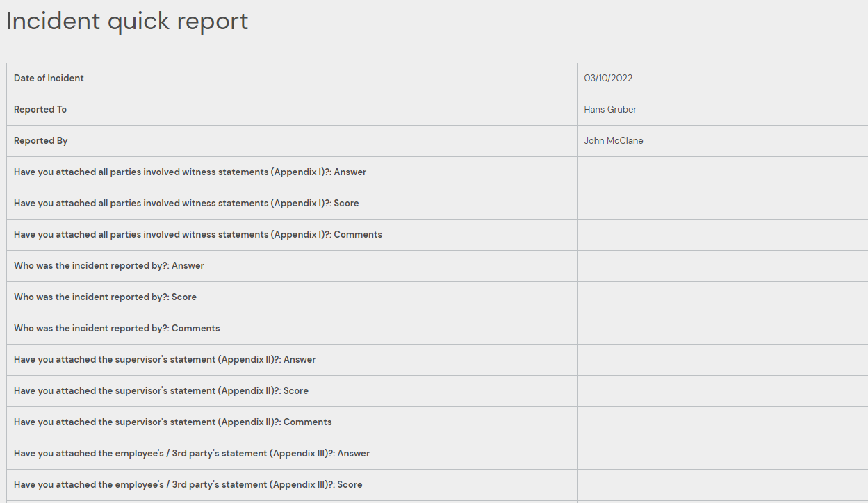Select 'Who was the incident reported by' Score label
Viewport: 868px width, 503px height.
tap(105, 297)
